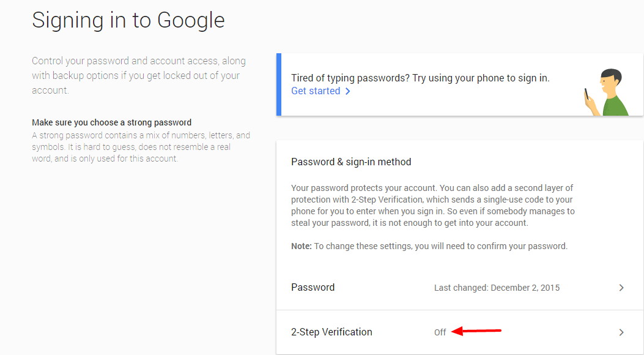This screenshot has height=355, width=644.
Task: Open the 2-Step Verification label
Action: 331,332
